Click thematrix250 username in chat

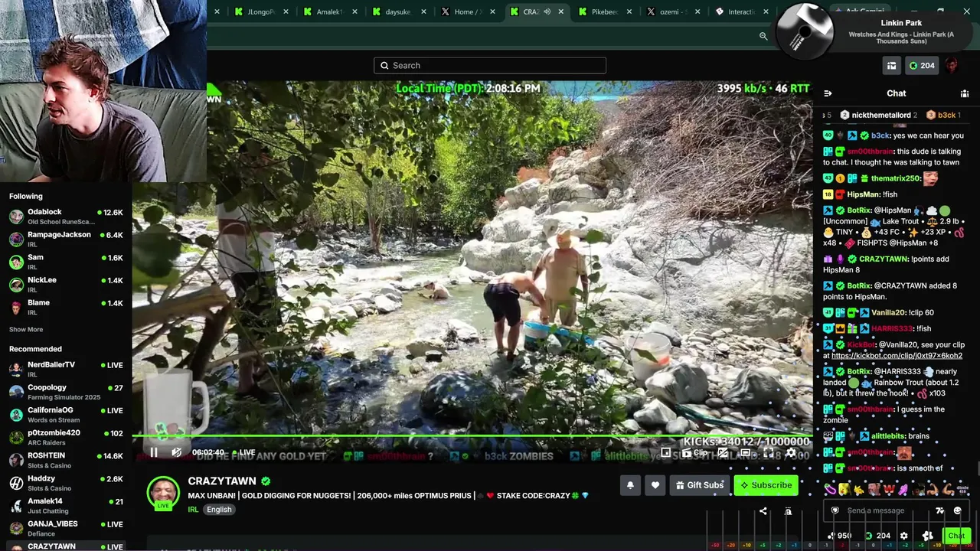[896, 178]
